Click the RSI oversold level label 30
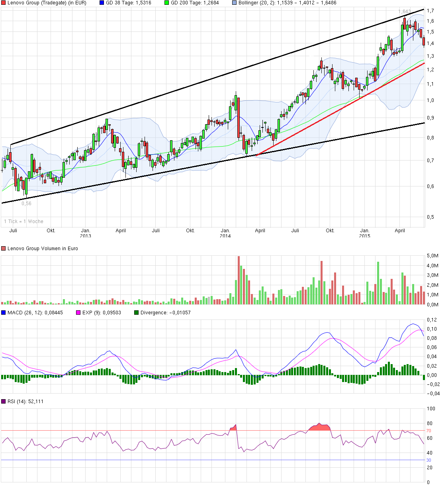 click(x=429, y=460)
